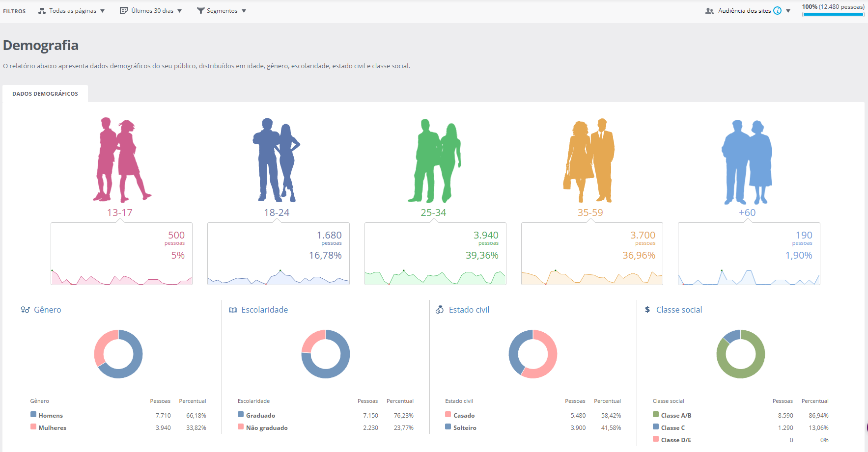This screenshot has width=868, height=452.
Task: Click the Não graduado pink legend swatch
Action: click(x=241, y=427)
